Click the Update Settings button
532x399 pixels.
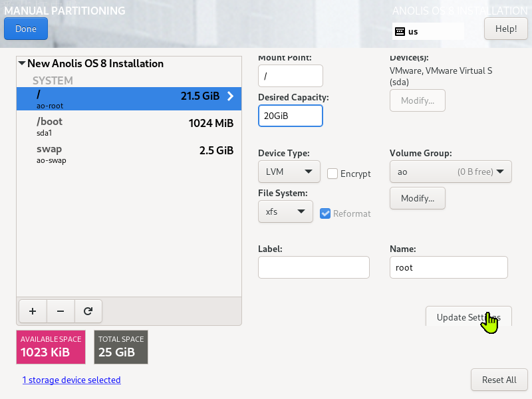pos(469,317)
